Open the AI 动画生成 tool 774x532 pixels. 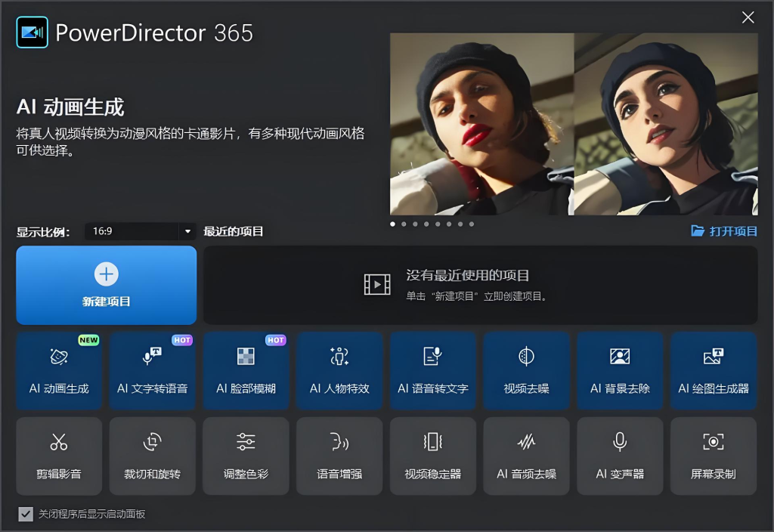click(59, 371)
